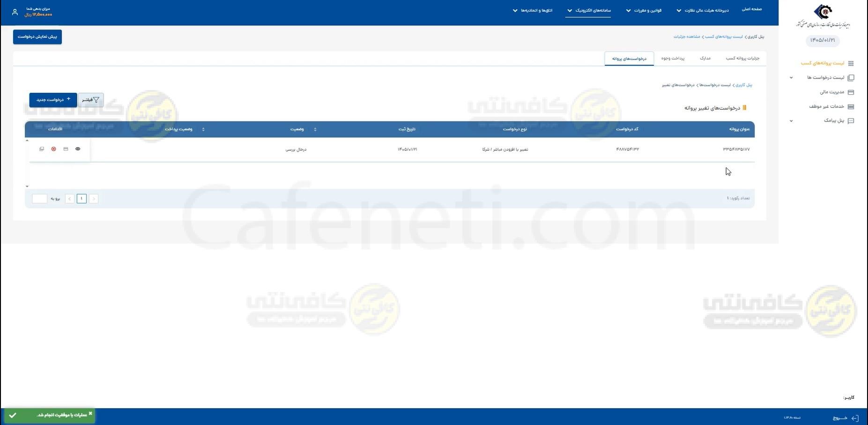Open اتاق‌ها و اتحادیه‌ها dropdown menu
The width and height of the screenshot is (868, 425).
click(532, 10)
